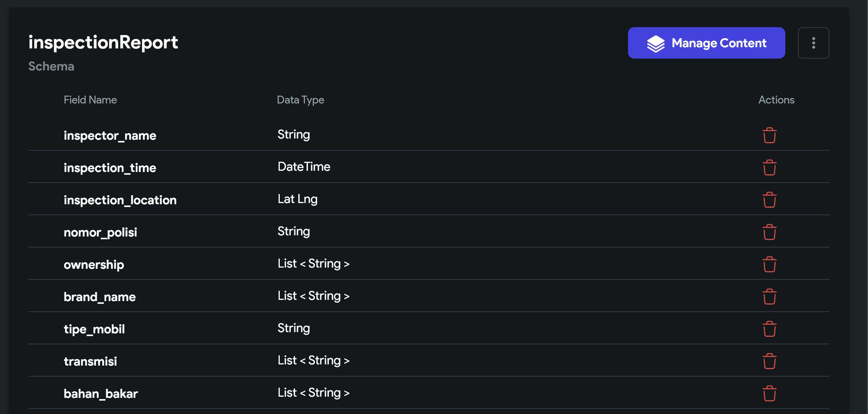Click the Field Name column header
Screen dimensions: 868x414
(x=90, y=100)
